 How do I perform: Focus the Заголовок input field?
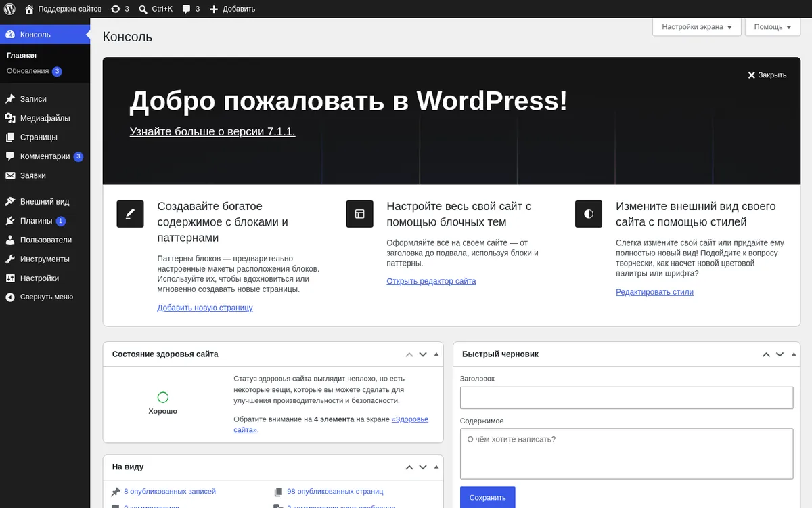click(x=627, y=398)
